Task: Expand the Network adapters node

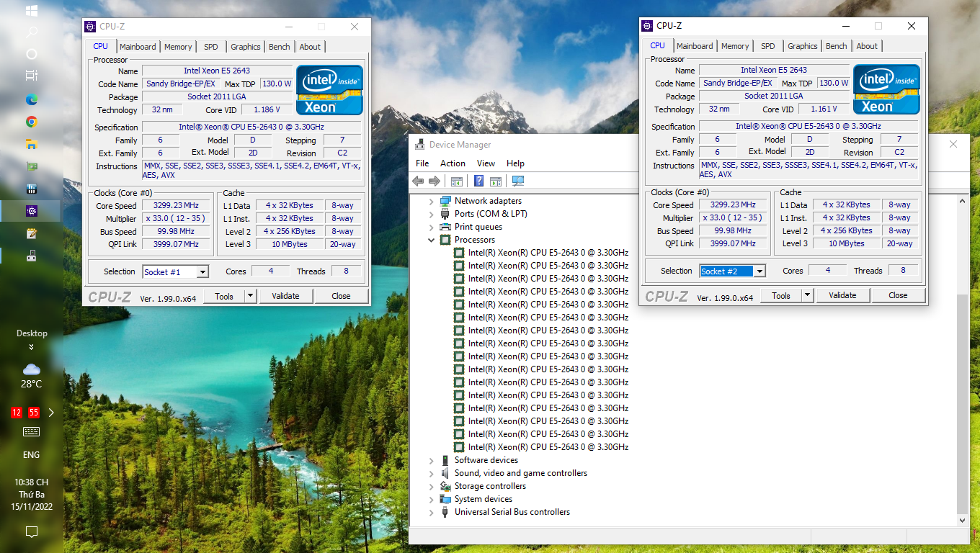Action: 432,201
